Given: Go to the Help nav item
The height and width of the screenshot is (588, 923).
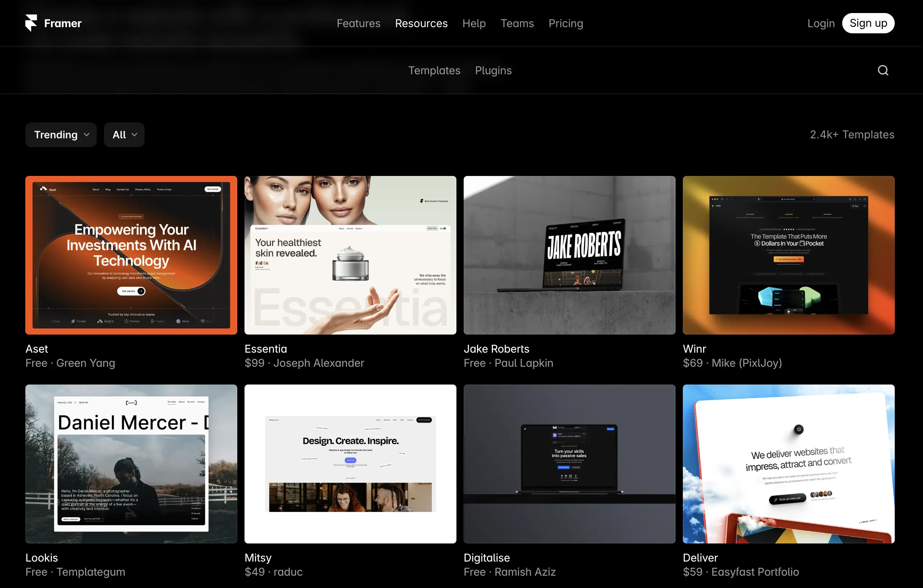Looking at the screenshot, I should tap(474, 24).
